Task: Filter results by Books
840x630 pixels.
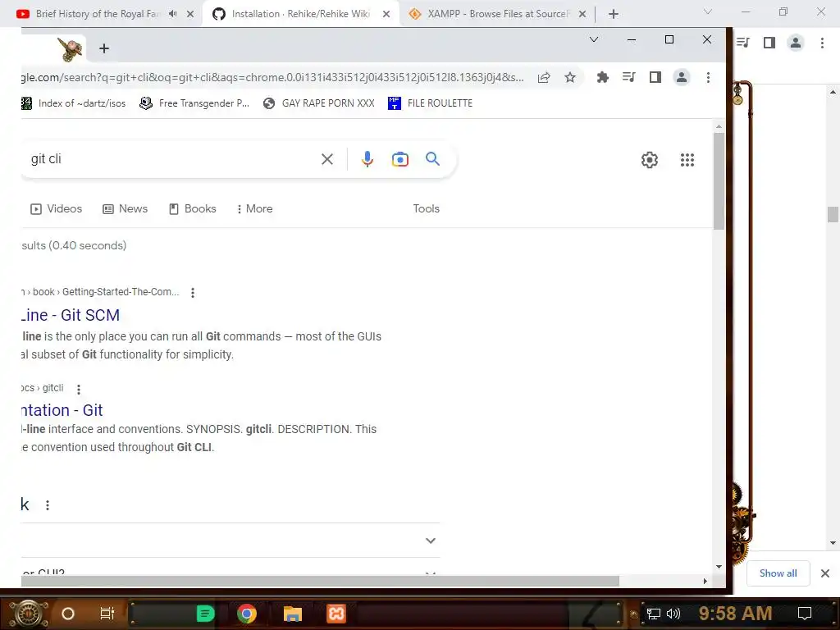Action: pyautogui.click(x=192, y=208)
